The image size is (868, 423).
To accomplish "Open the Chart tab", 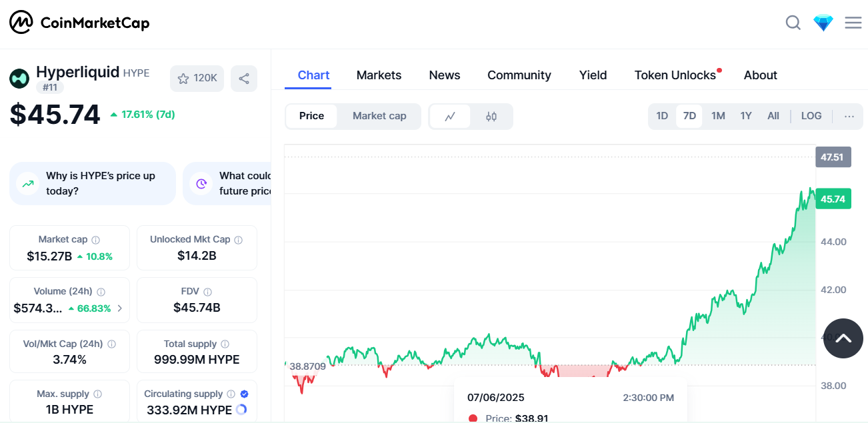I will [313, 75].
